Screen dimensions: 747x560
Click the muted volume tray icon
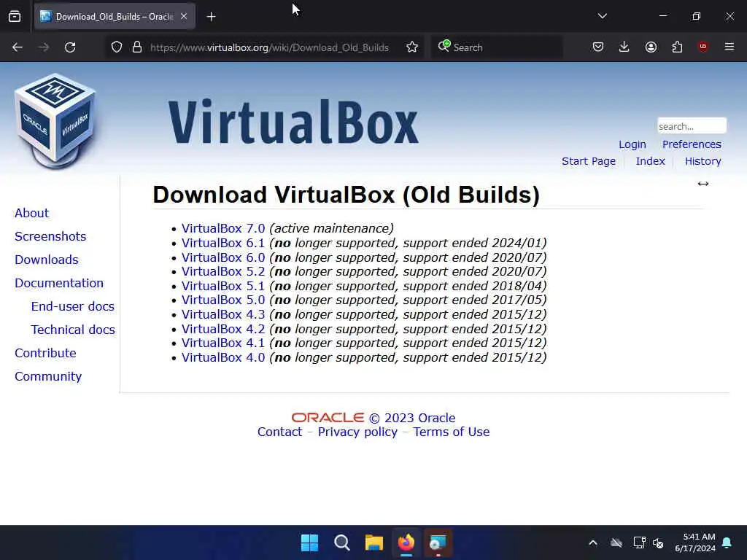[x=658, y=542]
